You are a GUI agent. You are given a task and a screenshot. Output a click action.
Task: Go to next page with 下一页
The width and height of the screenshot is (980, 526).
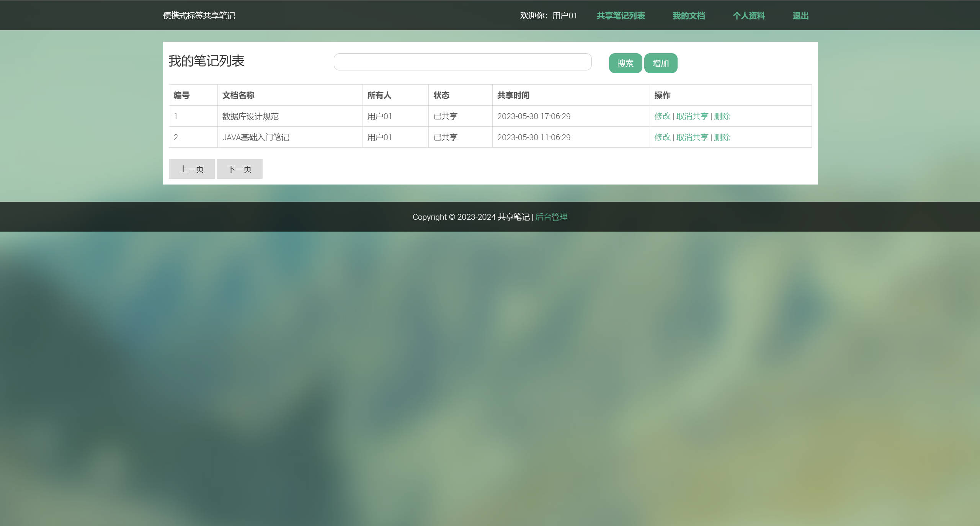click(239, 169)
